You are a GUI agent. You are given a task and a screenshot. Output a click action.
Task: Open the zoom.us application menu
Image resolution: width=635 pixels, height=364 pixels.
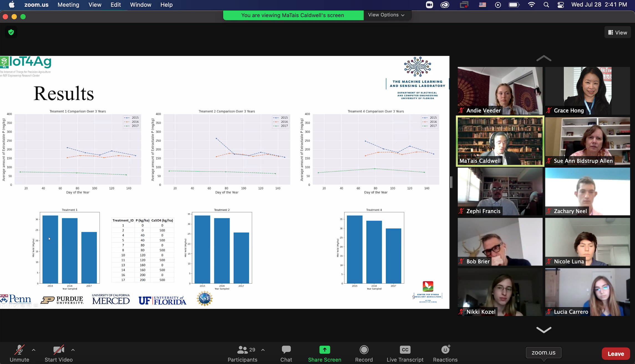(x=36, y=5)
